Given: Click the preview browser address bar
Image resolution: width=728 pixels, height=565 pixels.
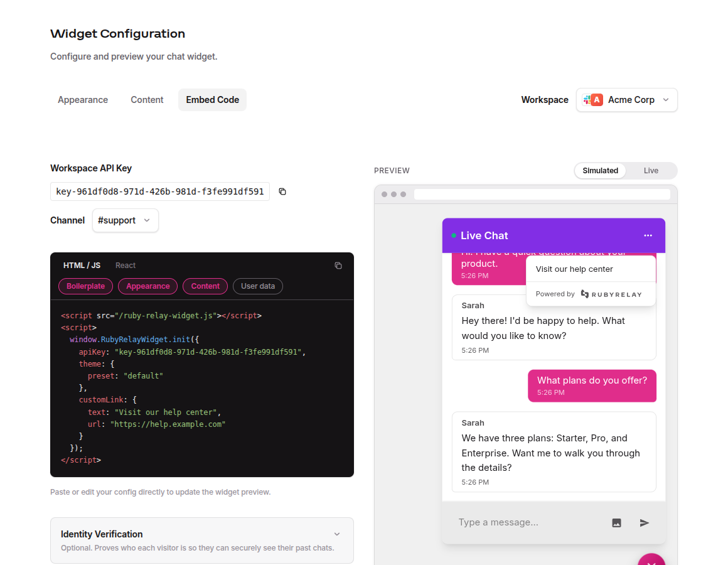Looking at the screenshot, I should [x=542, y=194].
